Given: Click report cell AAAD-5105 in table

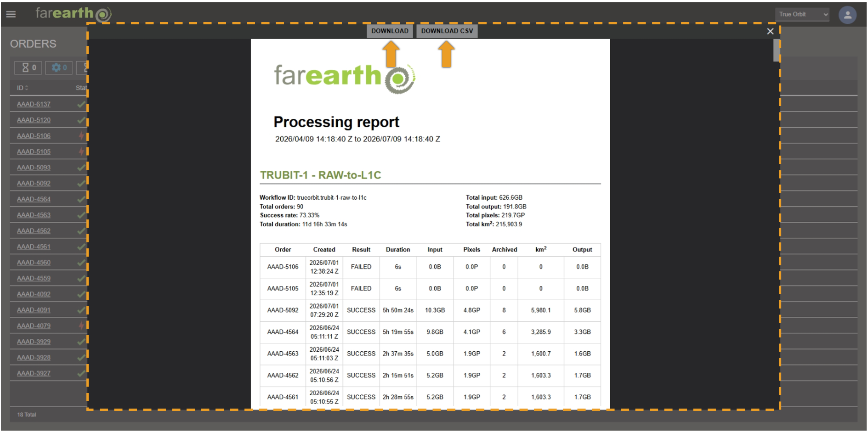Looking at the screenshot, I should point(283,289).
